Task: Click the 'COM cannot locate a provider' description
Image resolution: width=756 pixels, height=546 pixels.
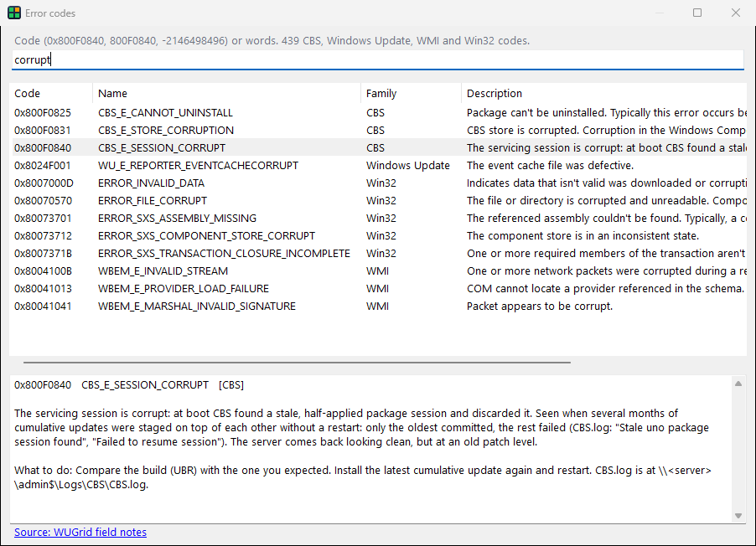Action: pyautogui.click(x=605, y=289)
